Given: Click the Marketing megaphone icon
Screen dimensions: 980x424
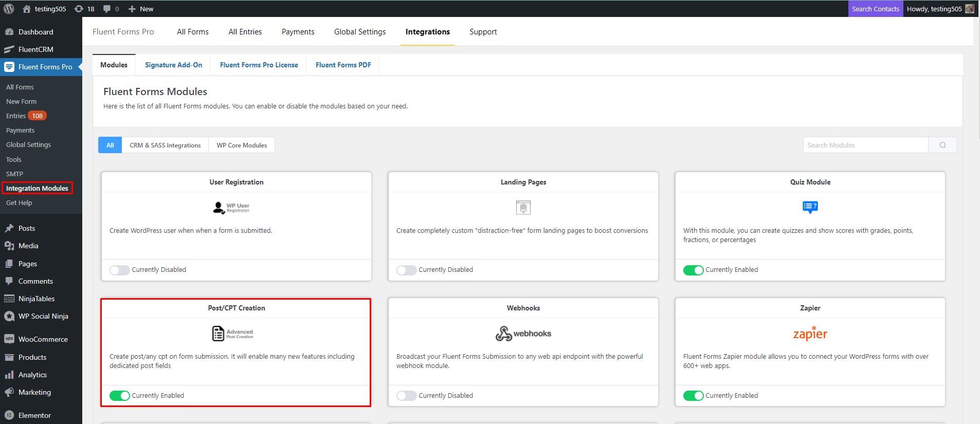Looking at the screenshot, I should (9, 392).
